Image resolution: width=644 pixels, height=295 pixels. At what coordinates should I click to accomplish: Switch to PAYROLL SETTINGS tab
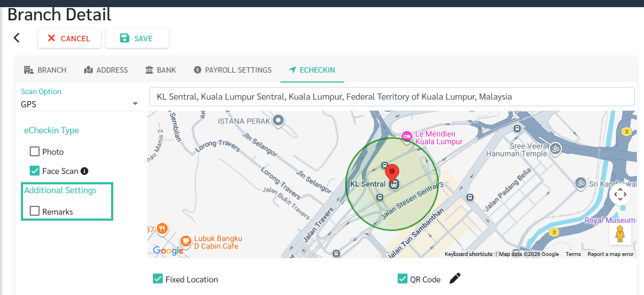(x=233, y=70)
